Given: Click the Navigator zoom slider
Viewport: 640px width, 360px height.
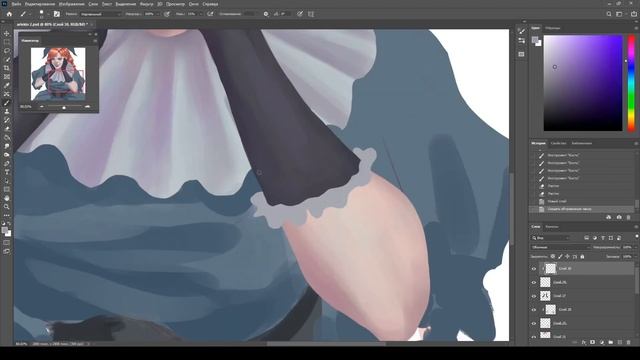Looking at the screenshot, I should [x=64, y=107].
